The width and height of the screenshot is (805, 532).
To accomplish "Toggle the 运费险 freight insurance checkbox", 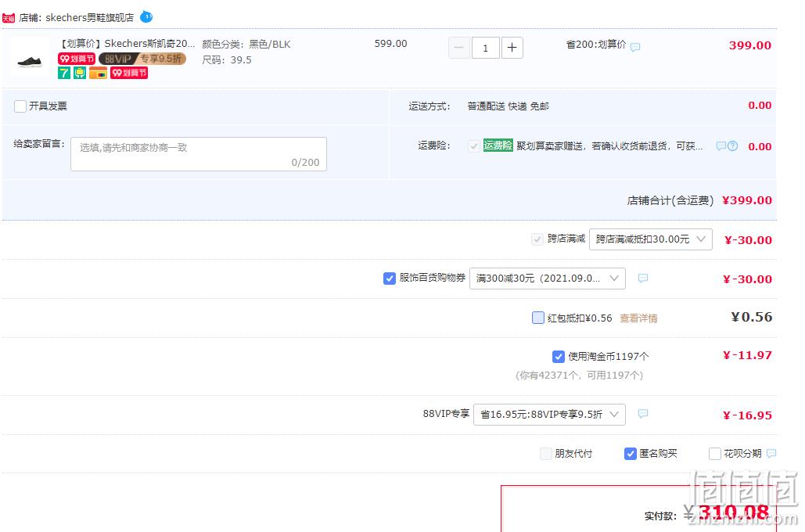I will [x=474, y=146].
